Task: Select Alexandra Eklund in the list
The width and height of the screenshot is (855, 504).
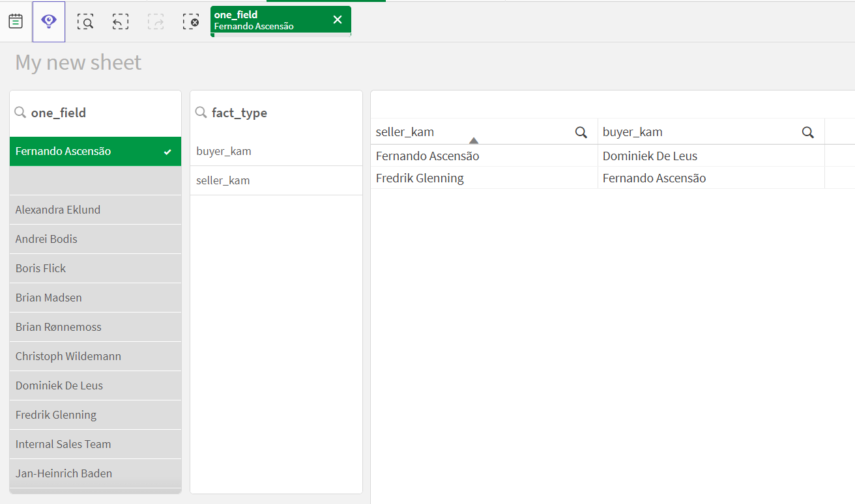Action: pyautogui.click(x=58, y=210)
